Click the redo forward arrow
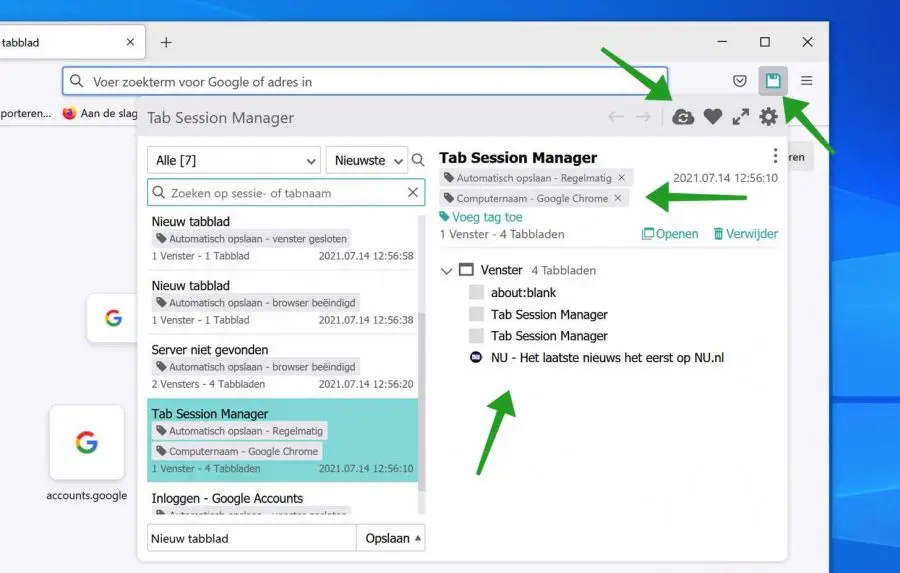900x573 pixels. pyautogui.click(x=643, y=117)
